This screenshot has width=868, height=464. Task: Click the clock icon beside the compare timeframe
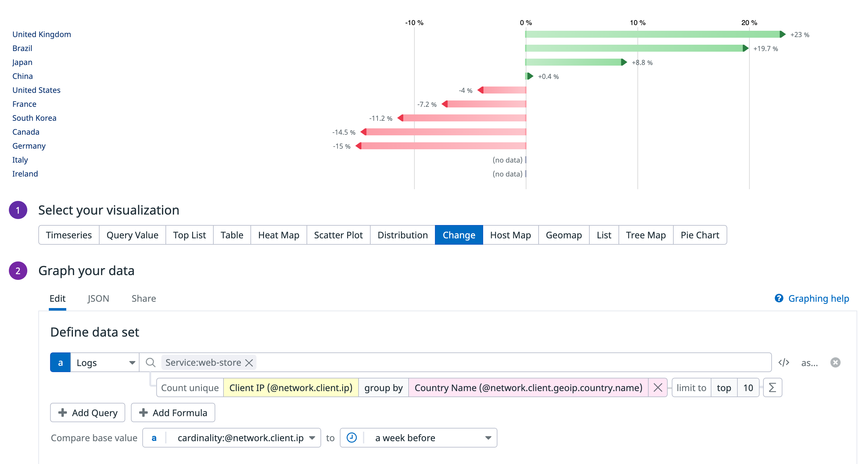[x=351, y=437]
